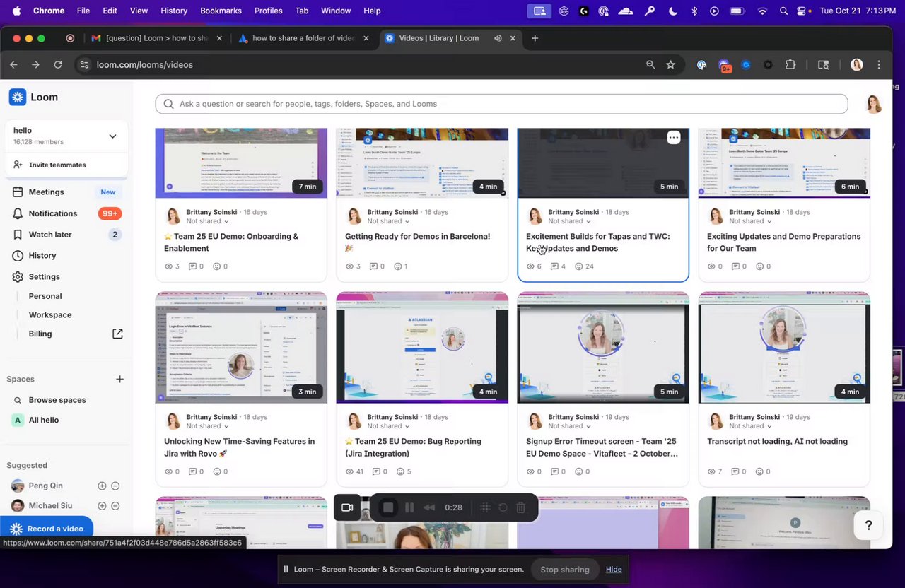
Task: Bookmark this page with star icon
Action: click(x=670, y=64)
